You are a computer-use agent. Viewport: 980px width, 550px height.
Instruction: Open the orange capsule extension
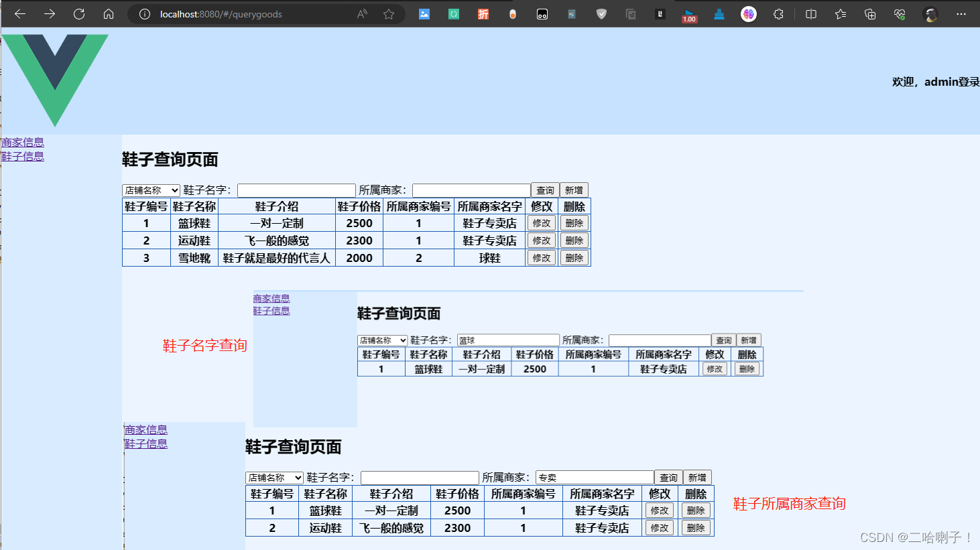coord(513,14)
